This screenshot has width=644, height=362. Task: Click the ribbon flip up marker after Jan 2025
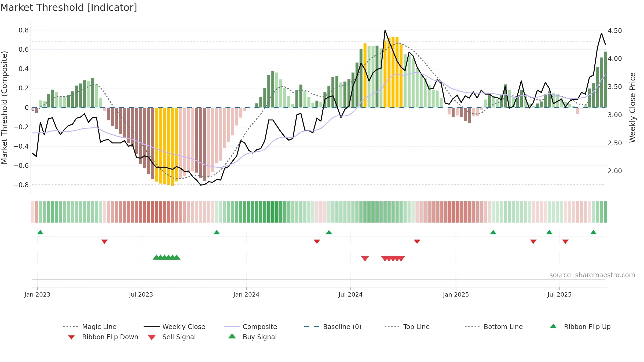click(x=493, y=232)
